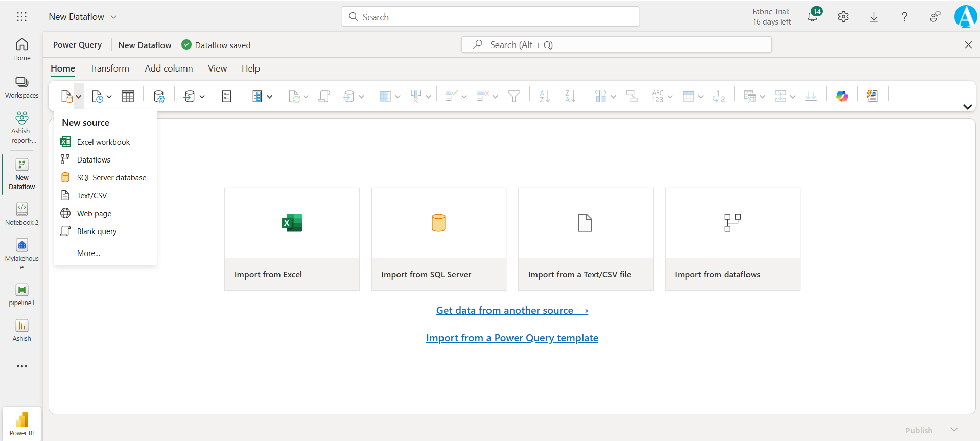Expand the New Dataflow title dropdown
Image resolution: width=980 pixels, height=441 pixels.
tap(114, 17)
